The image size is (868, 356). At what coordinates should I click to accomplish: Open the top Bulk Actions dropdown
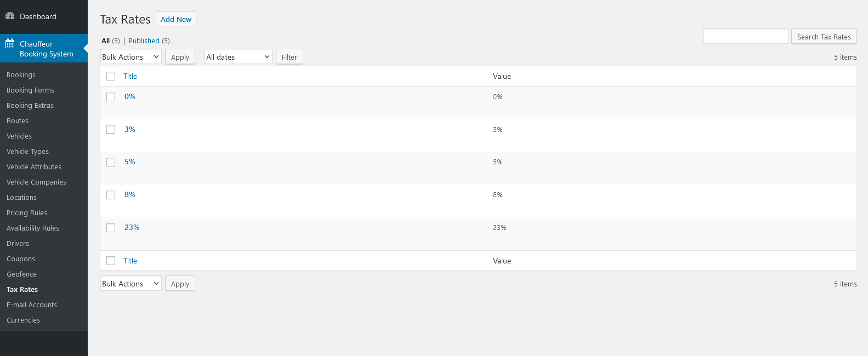pyautogui.click(x=131, y=57)
